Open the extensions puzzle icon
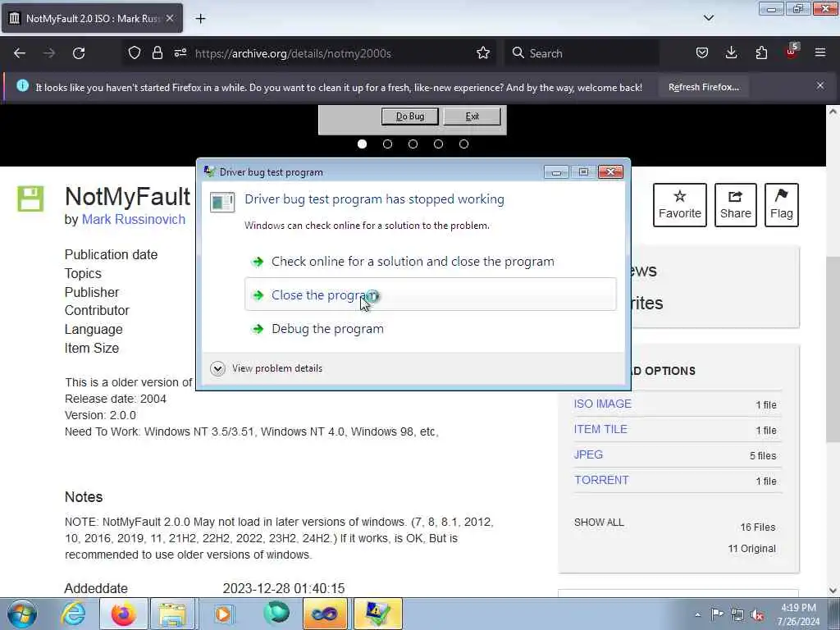This screenshot has height=630, width=840. 761,53
